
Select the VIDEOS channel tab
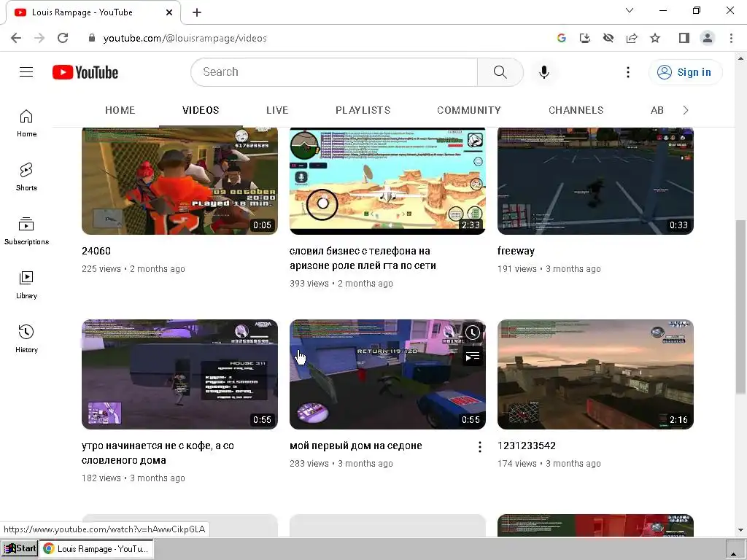tap(201, 111)
